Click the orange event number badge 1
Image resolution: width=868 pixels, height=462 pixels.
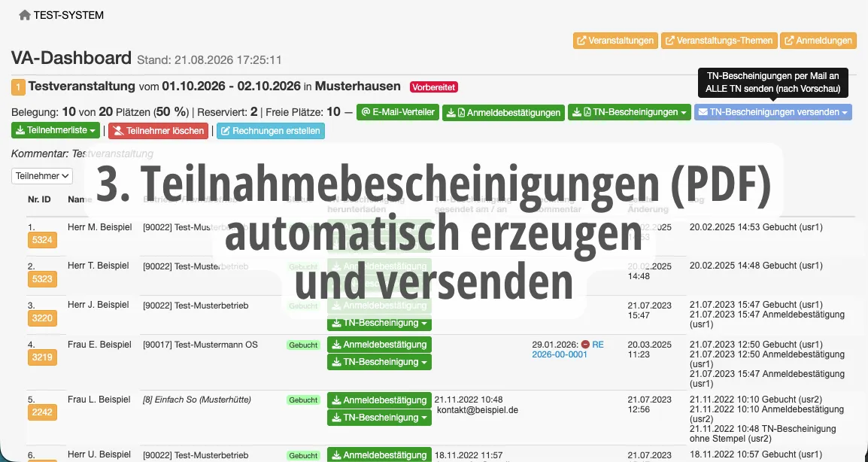[18, 87]
